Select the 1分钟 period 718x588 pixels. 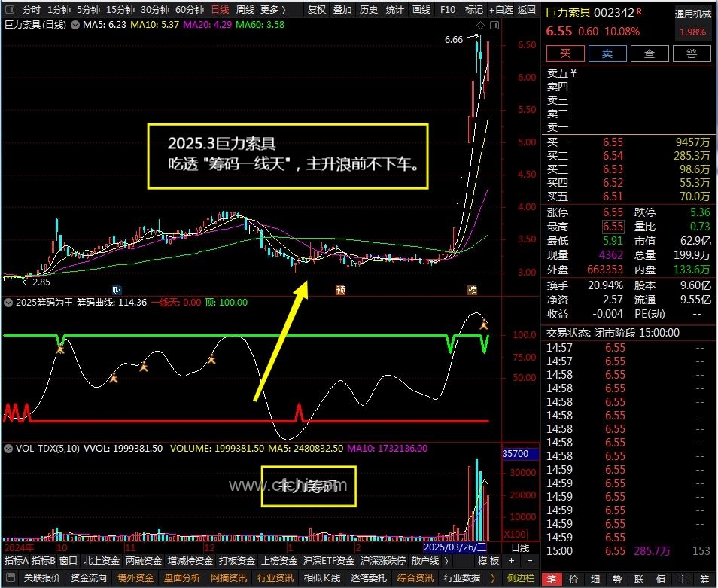(x=59, y=10)
